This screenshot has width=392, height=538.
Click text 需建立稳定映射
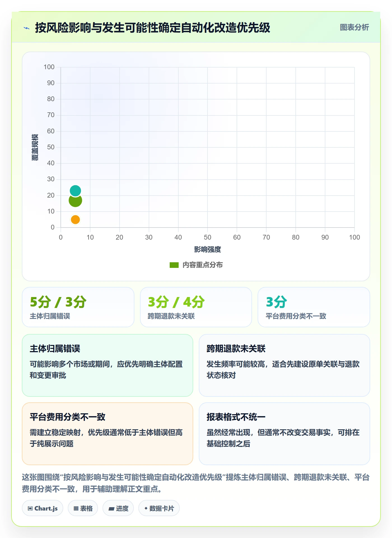point(55,433)
